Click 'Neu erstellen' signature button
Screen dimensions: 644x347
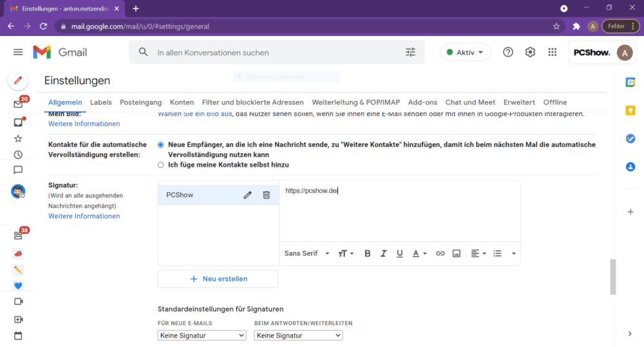tap(218, 279)
